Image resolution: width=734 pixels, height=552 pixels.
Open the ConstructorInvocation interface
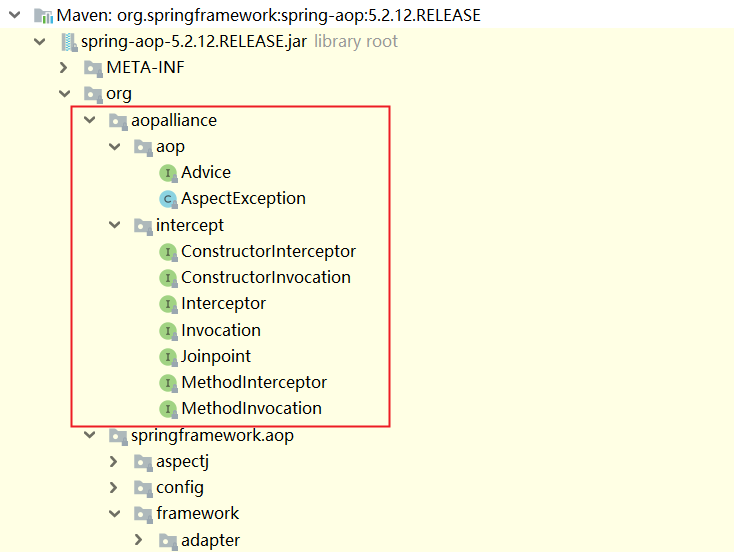click(x=266, y=278)
